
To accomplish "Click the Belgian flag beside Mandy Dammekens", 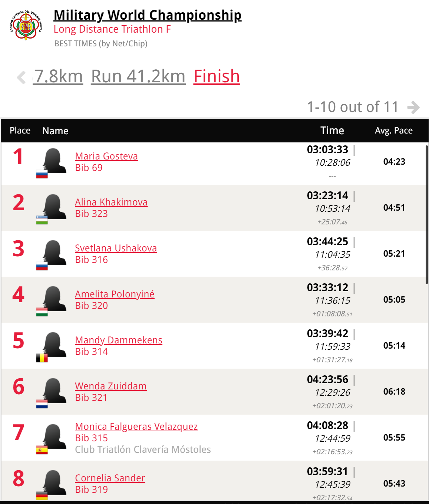I will pyautogui.click(x=42, y=358).
